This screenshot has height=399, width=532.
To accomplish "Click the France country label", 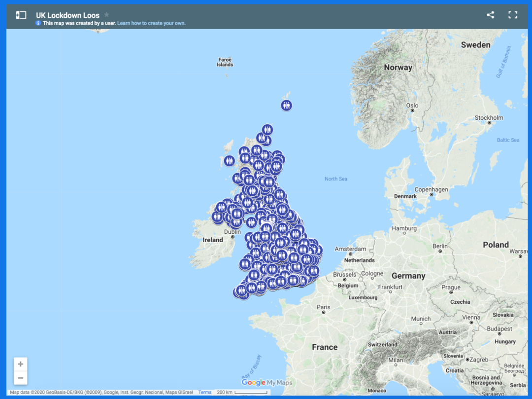I will point(325,347).
